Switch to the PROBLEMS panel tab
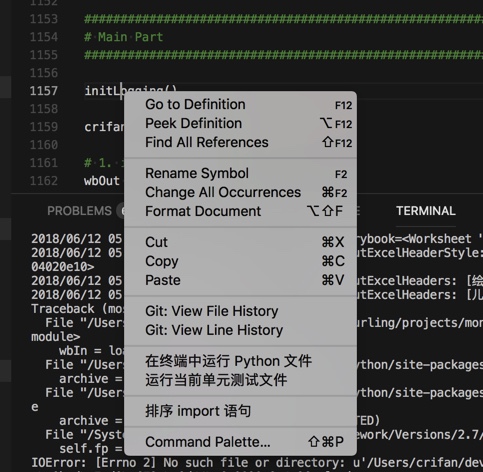The width and height of the screenshot is (483, 472). [x=79, y=211]
